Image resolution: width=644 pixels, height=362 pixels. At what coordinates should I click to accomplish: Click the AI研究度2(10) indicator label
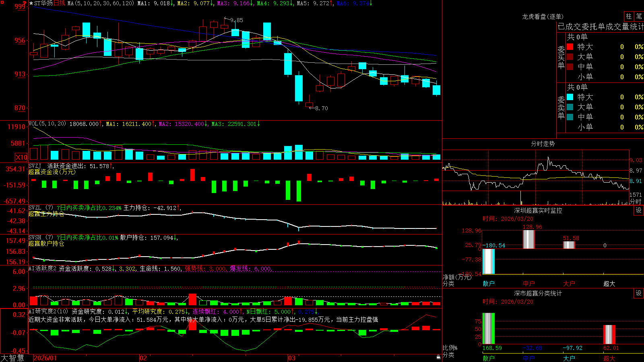click(49, 311)
